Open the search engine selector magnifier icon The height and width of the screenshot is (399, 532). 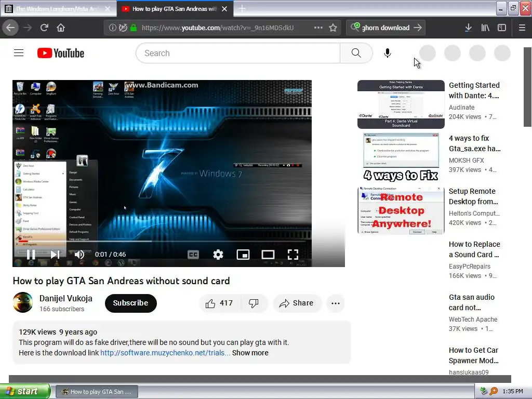355,27
